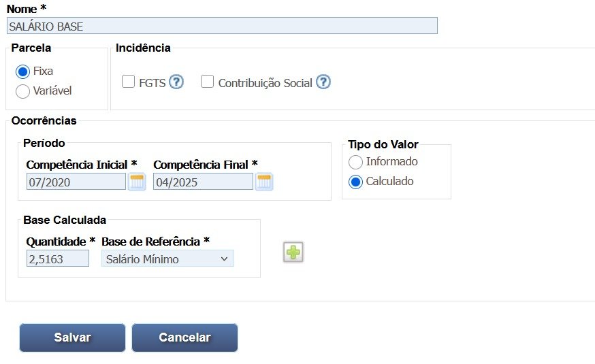This screenshot has height=364, width=595.
Task: Open calendar picker for Competência Inicial
Action: [137, 182]
